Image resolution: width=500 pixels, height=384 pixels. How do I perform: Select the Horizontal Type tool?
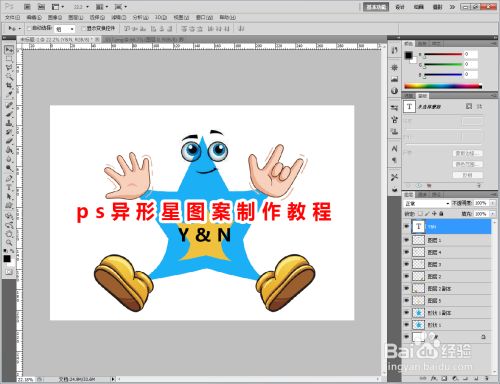coord(9,188)
